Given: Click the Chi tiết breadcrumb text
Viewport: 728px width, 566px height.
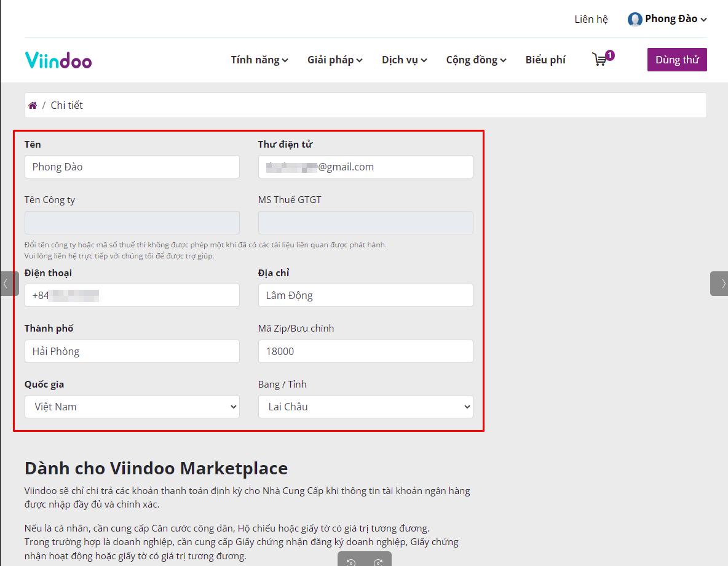Looking at the screenshot, I should point(66,105).
